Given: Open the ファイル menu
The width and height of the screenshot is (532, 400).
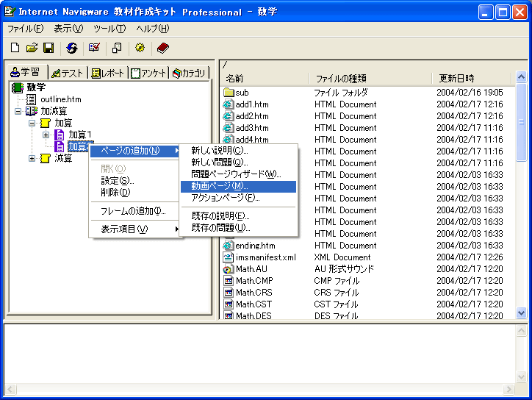Looking at the screenshot, I should coord(26,29).
